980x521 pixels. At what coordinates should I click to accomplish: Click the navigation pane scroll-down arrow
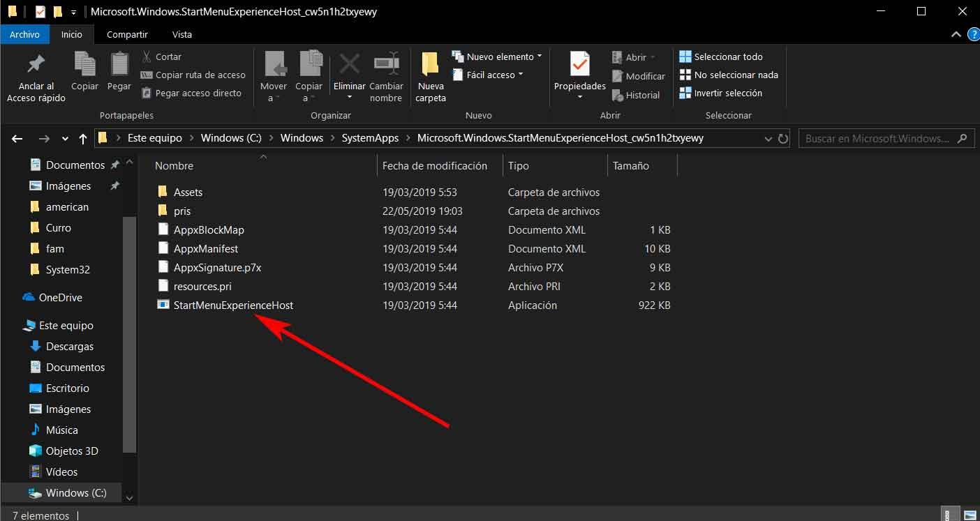coord(129,497)
